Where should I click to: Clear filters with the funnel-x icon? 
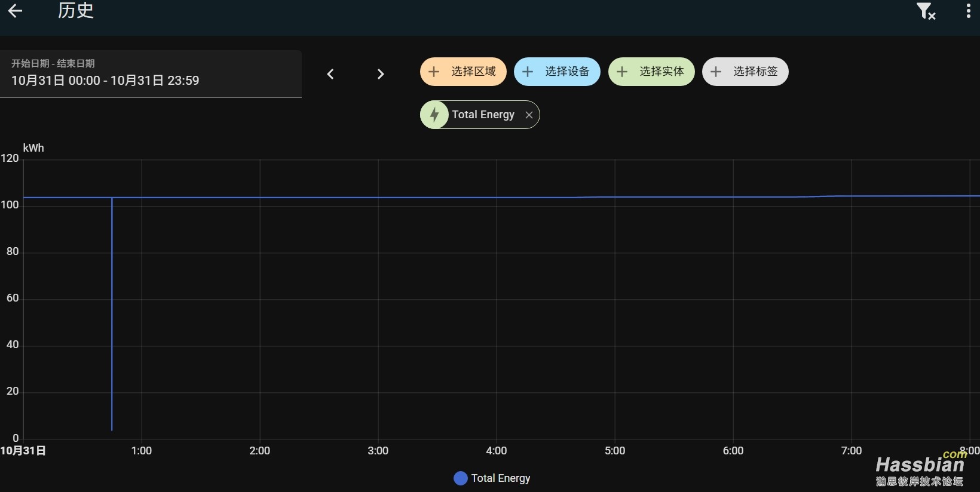[x=926, y=11]
